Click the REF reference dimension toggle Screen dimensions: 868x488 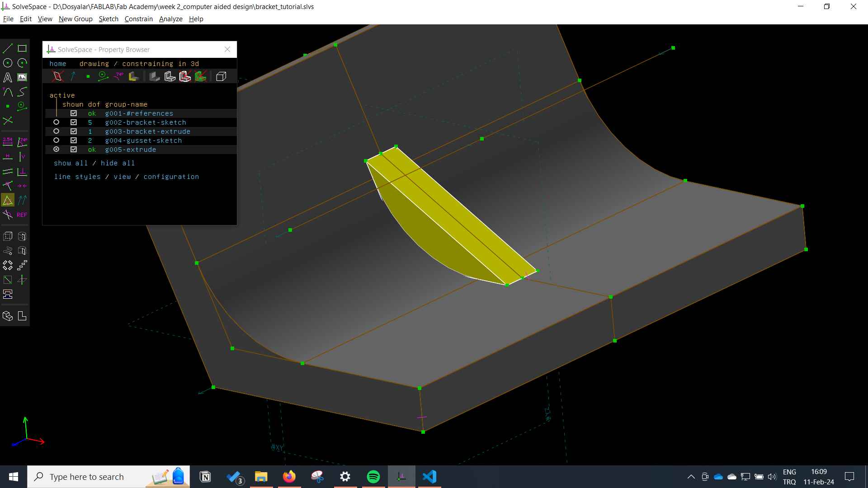22,215
